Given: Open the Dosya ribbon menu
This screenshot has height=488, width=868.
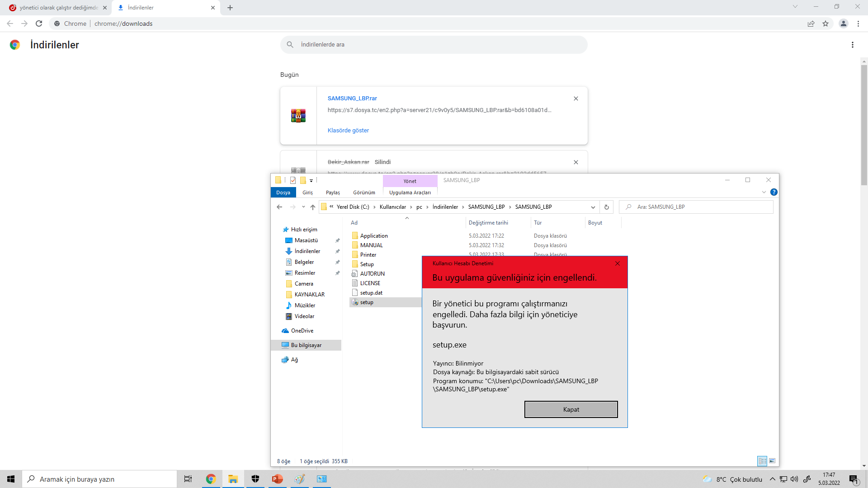Looking at the screenshot, I should [x=283, y=192].
